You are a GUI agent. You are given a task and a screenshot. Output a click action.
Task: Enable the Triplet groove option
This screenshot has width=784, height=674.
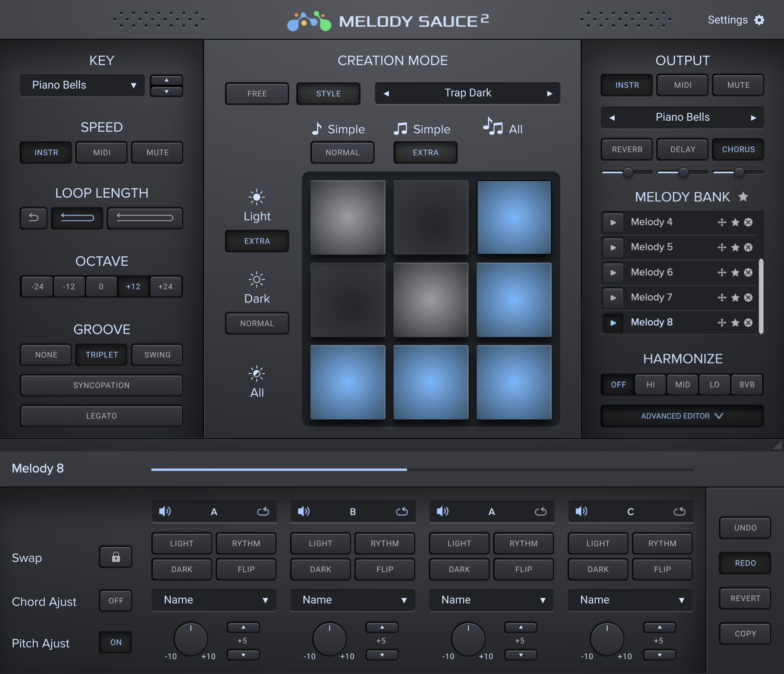101,355
